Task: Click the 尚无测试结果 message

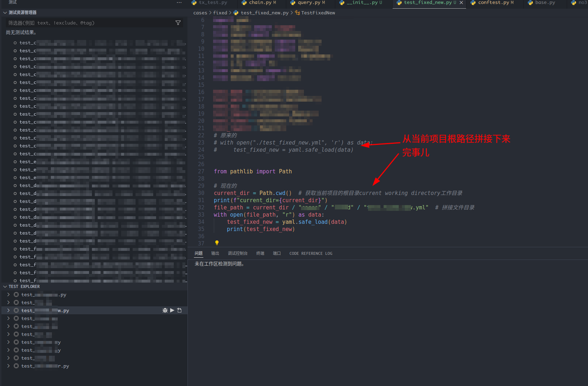Action: coord(21,32)
